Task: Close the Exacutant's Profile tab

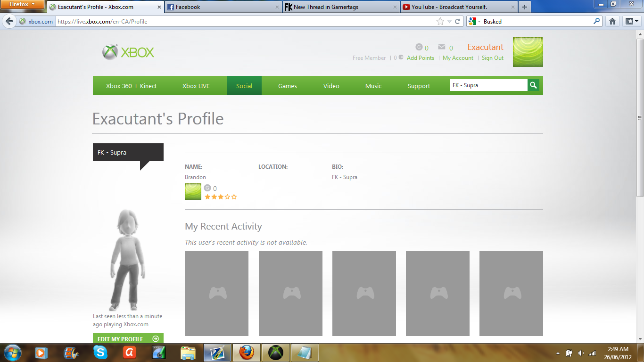Action: (x=158, y=7)
